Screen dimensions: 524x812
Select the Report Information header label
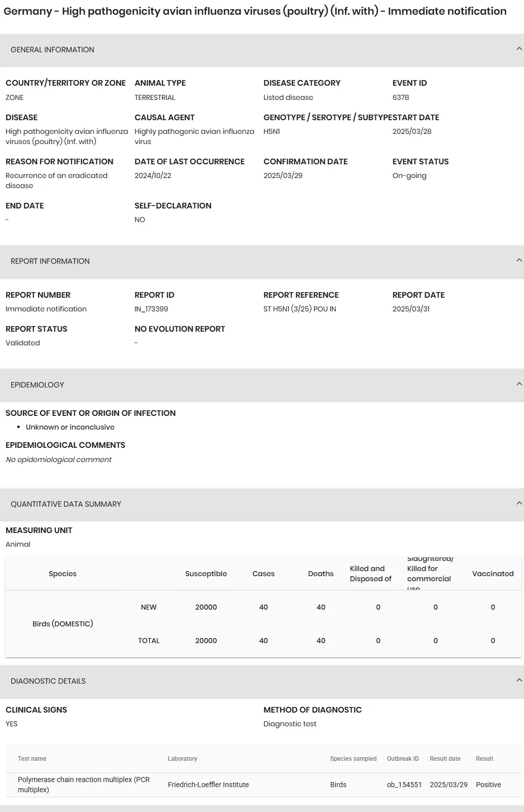[x=50, y=261]
